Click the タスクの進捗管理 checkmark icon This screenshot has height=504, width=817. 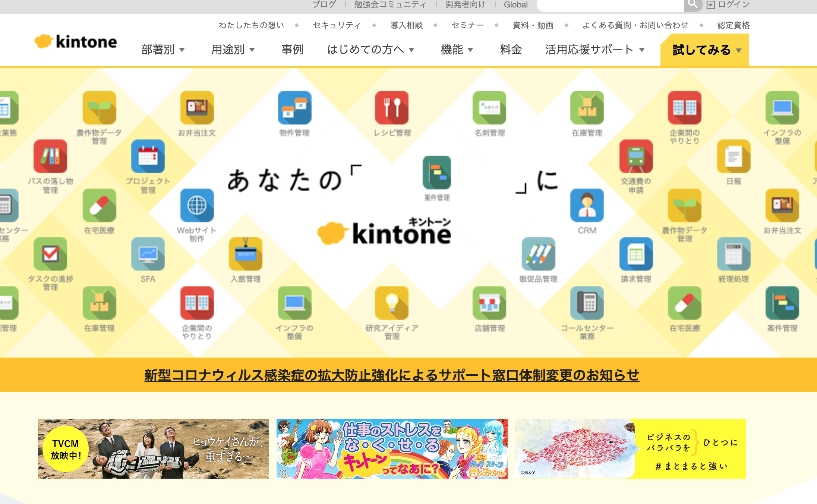tap(50, 254)
